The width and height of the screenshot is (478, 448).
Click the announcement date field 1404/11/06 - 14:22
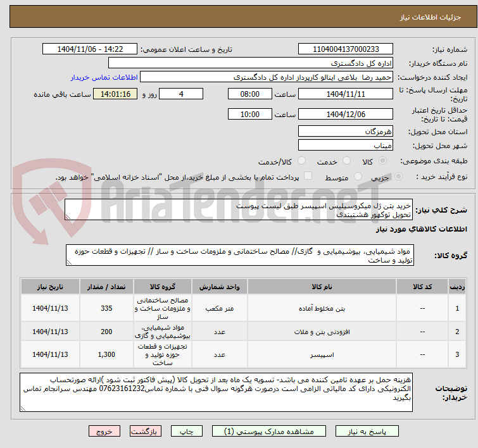coord(90,49)
